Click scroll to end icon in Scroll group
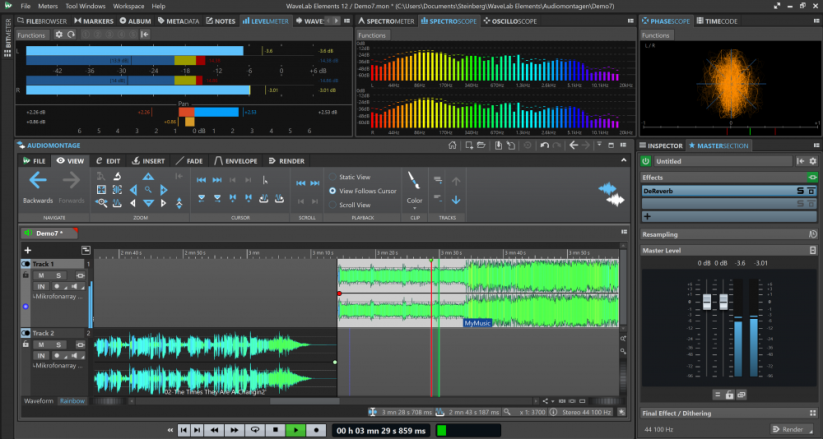This screenshot has width=823, height=439. [x=314, y=183]
